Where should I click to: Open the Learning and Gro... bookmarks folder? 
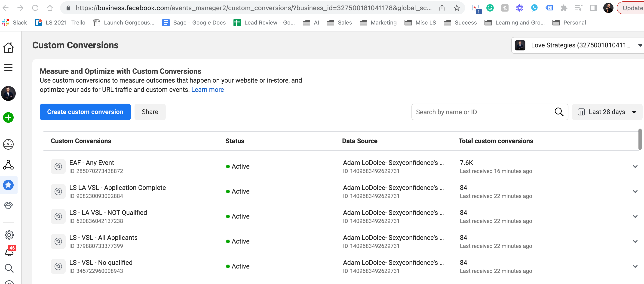click(515, 22)
